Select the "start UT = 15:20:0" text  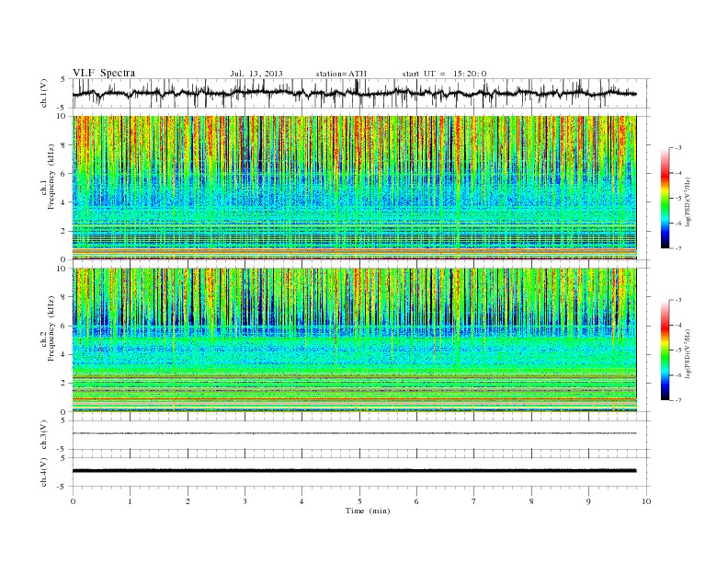[x=444, y=74]
